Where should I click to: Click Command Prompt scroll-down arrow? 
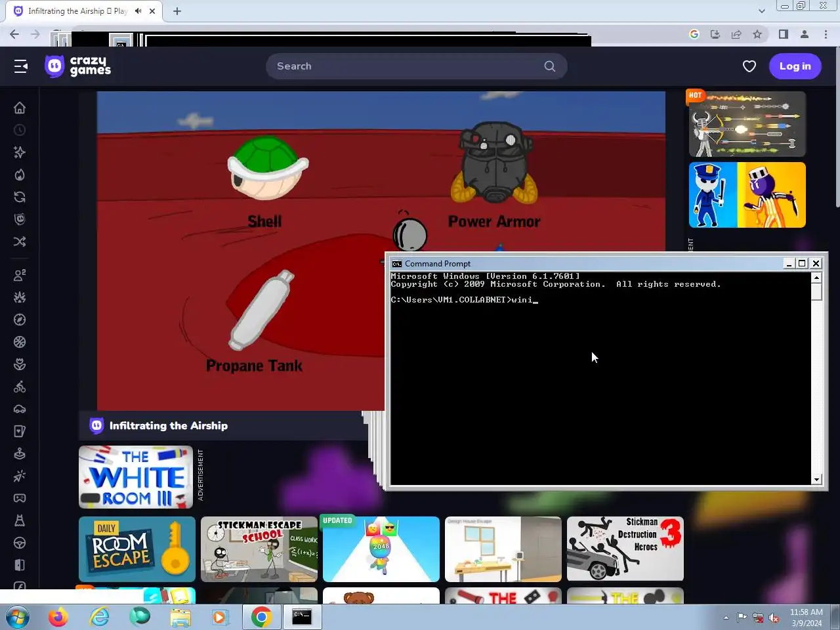(x=816, y=480)
